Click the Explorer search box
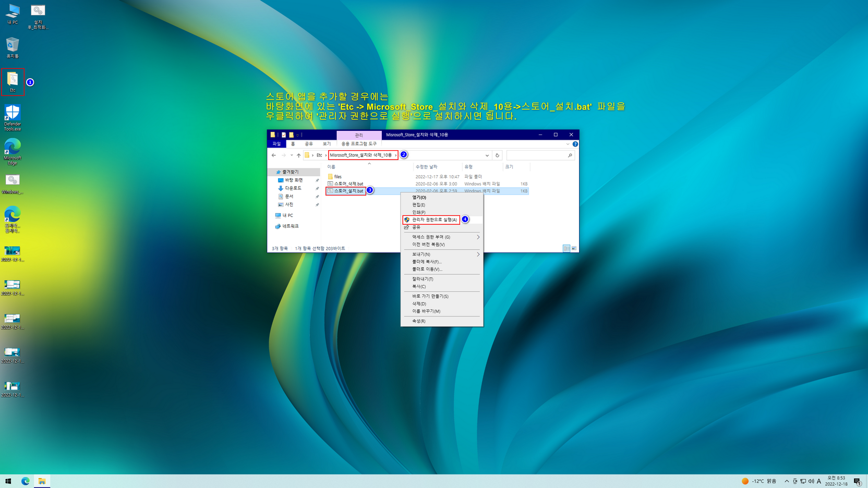The height and width of the screenshot is (488, 868). point(540,155)
